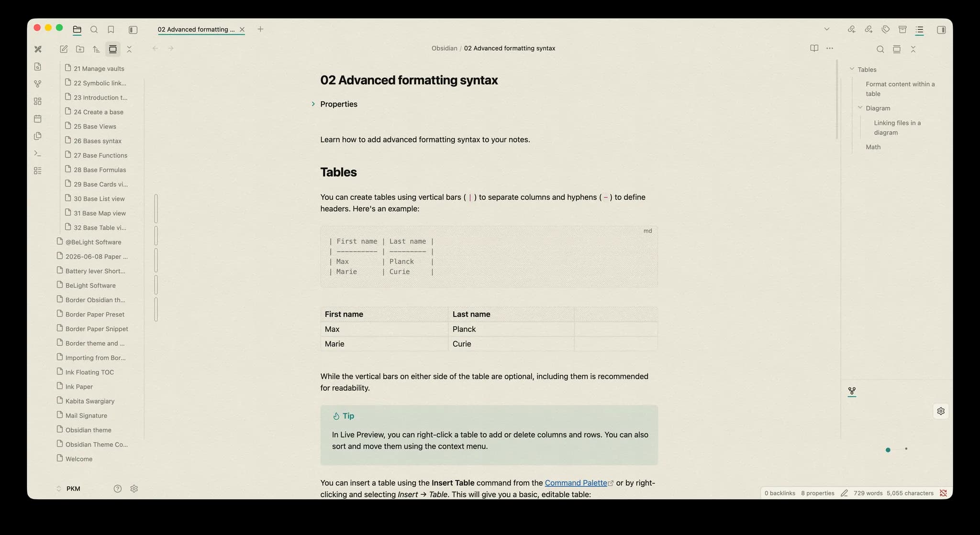The width and height of the screenshot is (980, 535).
Task: Jump to Format content within a table
Action: point(900,89)
